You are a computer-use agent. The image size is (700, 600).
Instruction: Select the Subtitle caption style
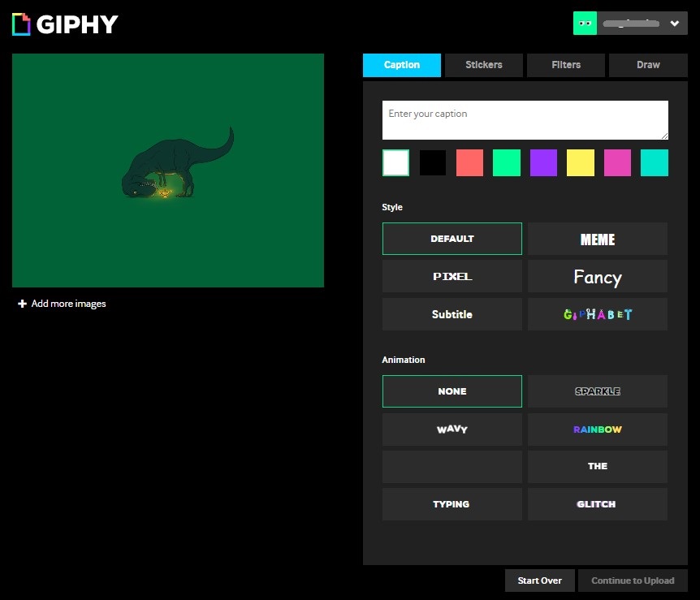coord(452,314)
